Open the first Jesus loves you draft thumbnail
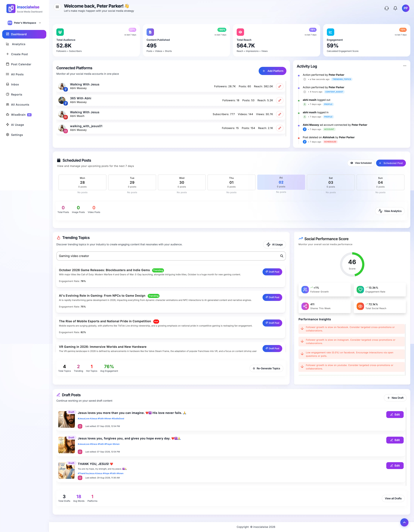 (66, 419)
